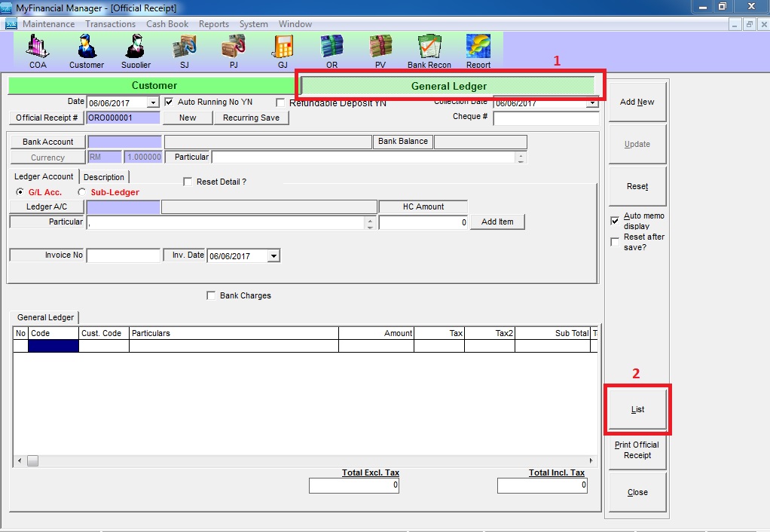
Task: Open the PV payment voucher icon
Action: [380, 50]
